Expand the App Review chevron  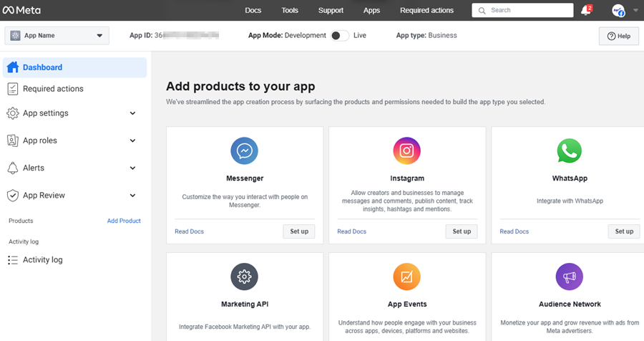(x=132, y=196)
